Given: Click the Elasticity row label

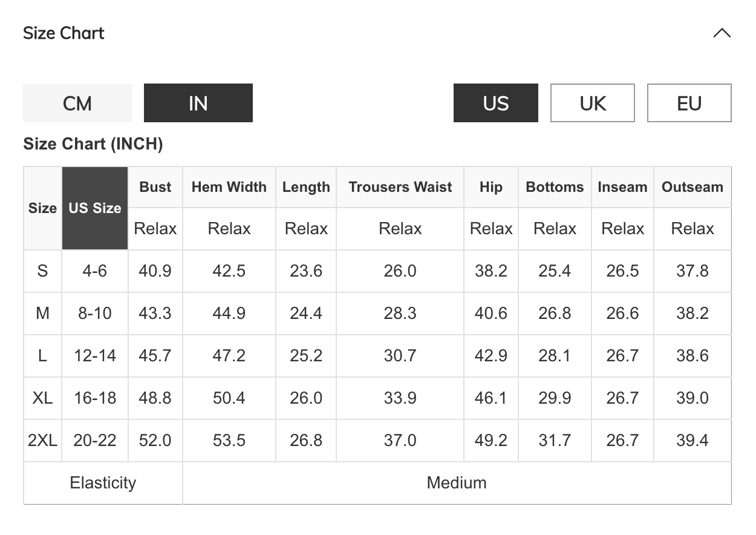Looking at the screenshot, I should click(x=103, y=483).
